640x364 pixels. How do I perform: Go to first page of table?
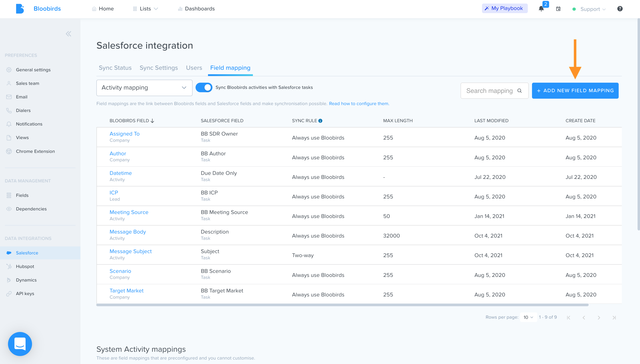tap(568, 318)
